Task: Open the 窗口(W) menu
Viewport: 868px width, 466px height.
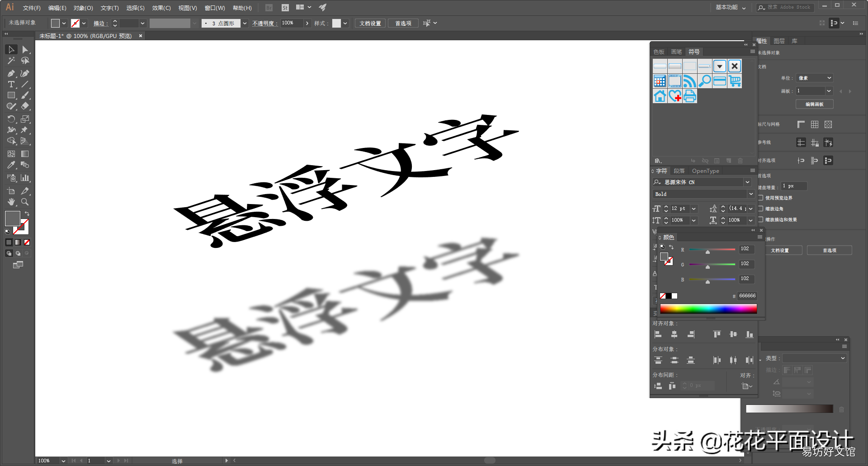Action: 215,8
